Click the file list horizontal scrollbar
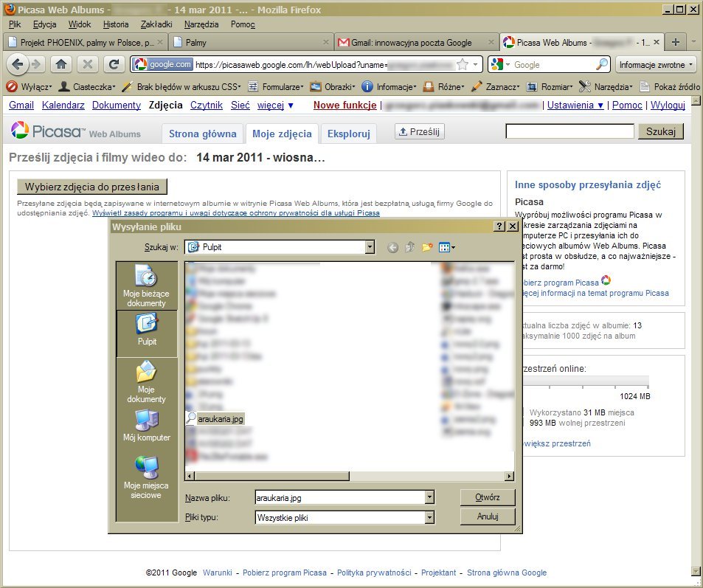The image size is (703, 588). click(x=272, y=476)
